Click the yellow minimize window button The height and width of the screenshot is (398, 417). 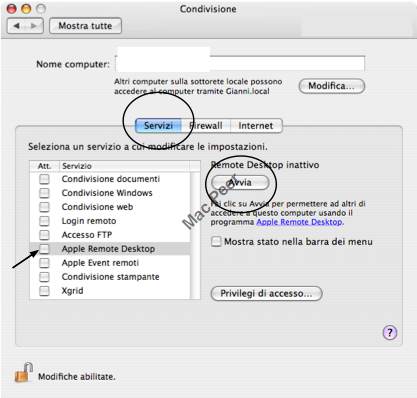pyautogui.click(x=26, y=9)
